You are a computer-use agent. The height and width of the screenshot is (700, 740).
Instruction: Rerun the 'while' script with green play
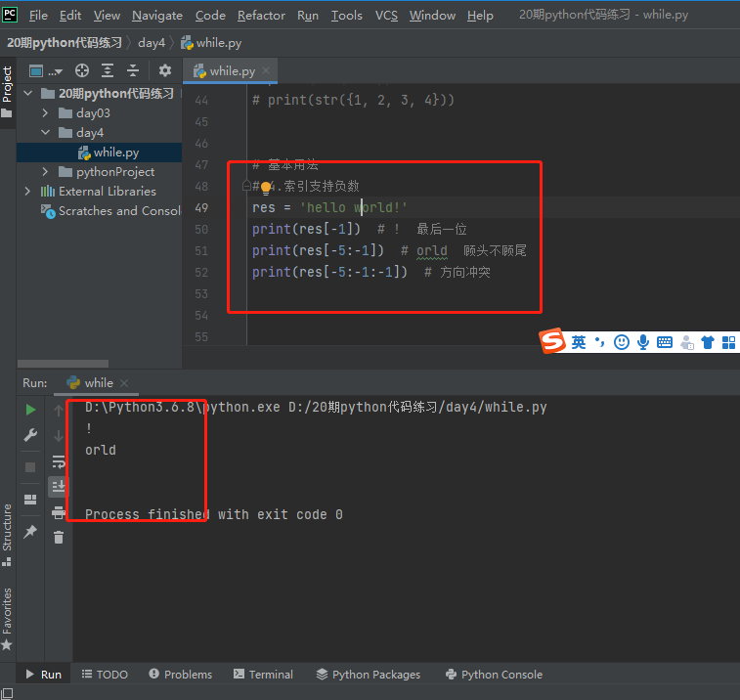click(30, 410)
